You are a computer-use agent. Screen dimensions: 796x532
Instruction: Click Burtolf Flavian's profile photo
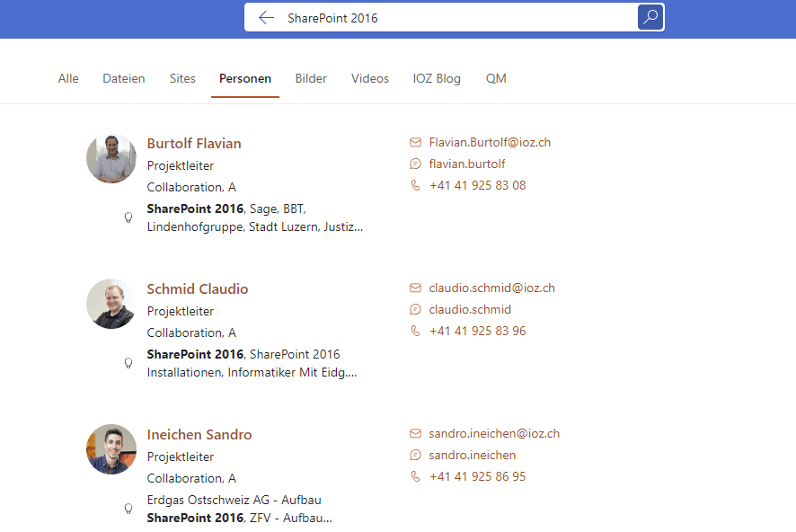pyautogui.click(x=111, y=158)
